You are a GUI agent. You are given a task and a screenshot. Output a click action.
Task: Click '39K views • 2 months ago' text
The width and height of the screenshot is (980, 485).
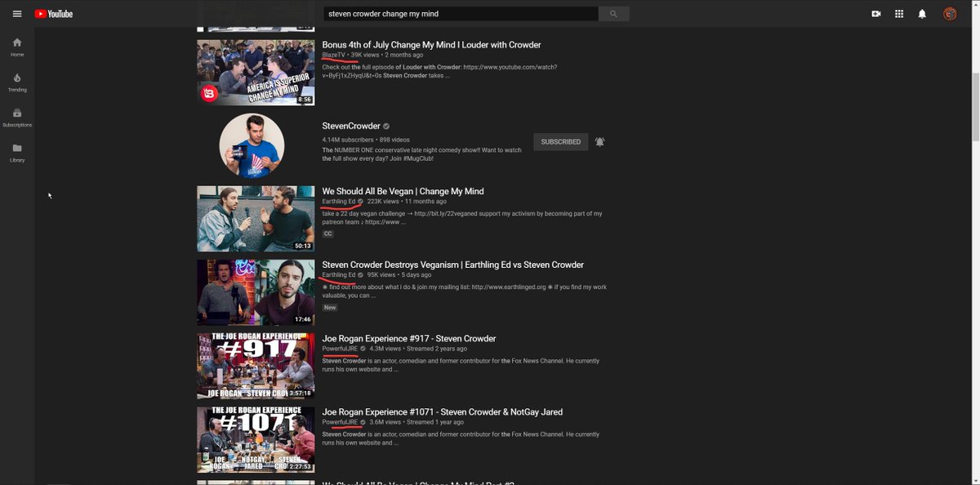387,55
